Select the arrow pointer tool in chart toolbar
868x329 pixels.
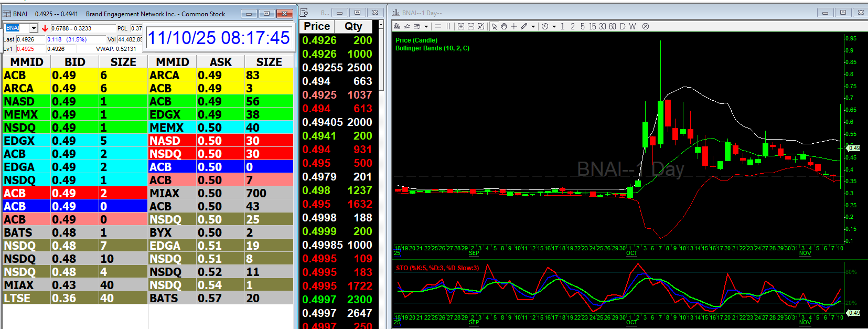494,26
